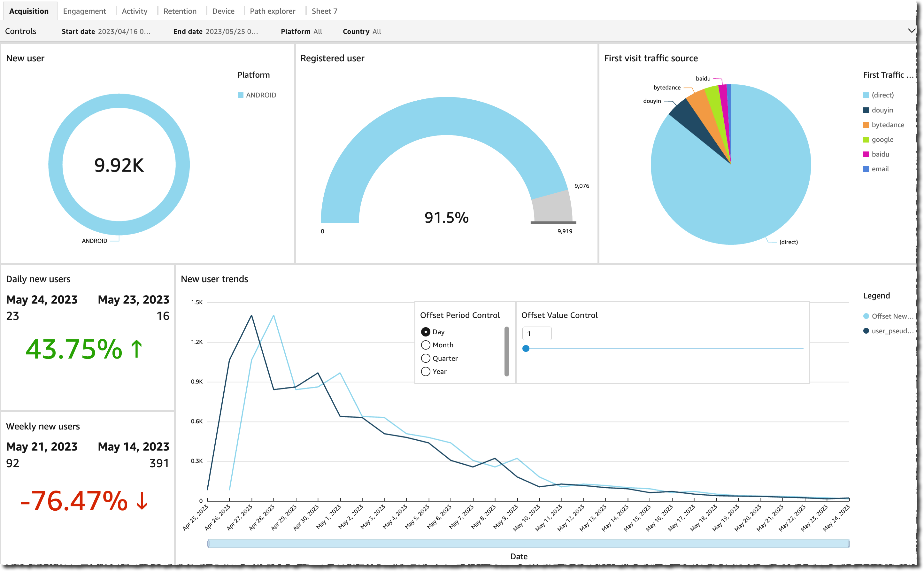This screenshot has height=572, width=924.
Task: Select the Quarter radio button
Action: pos(425,359)
